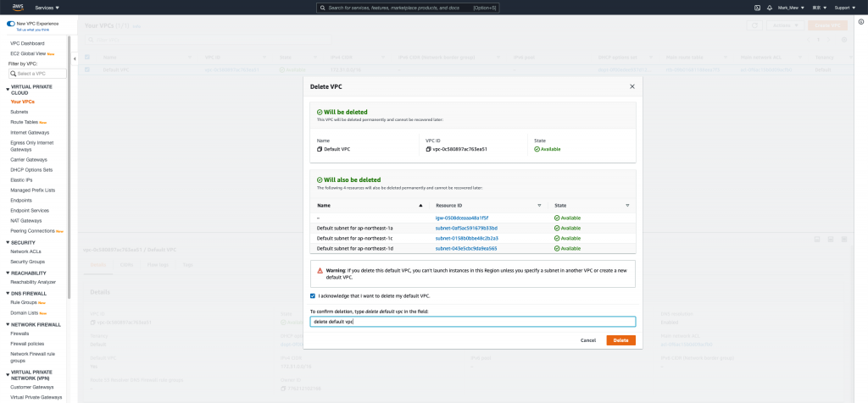This screenshot has height=403, width=868.
Task: Collapse the NETWORK FIREWALL sidebar section
Action: tap(8, 324)
